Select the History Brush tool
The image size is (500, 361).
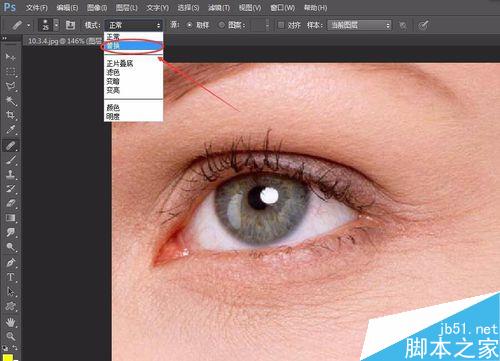10,189
